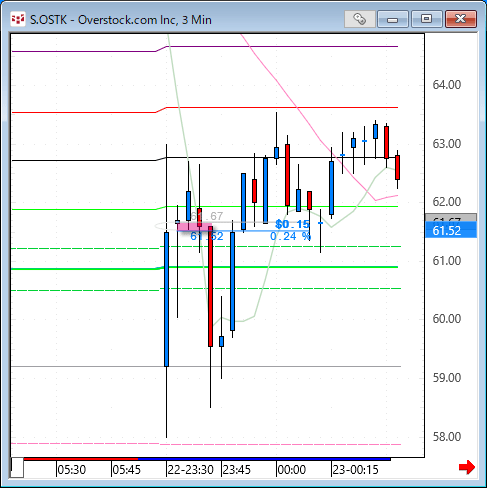487x488 pixels.
Task: Maximize the S.OSTK chart window
Action: (426, 19)
